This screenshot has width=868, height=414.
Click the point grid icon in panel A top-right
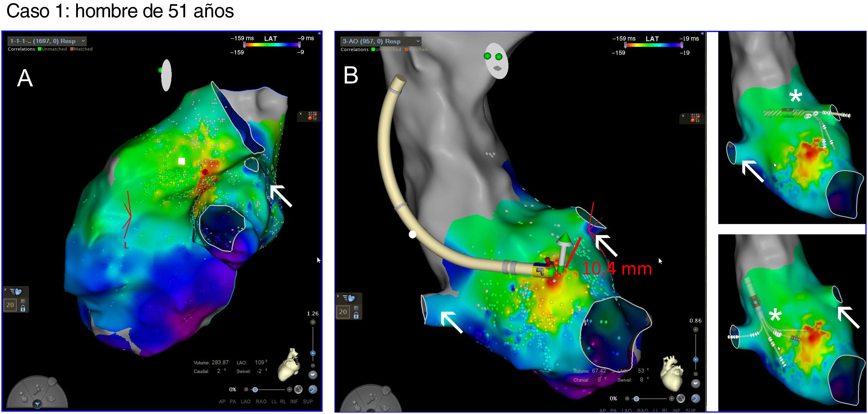(313, 116)
